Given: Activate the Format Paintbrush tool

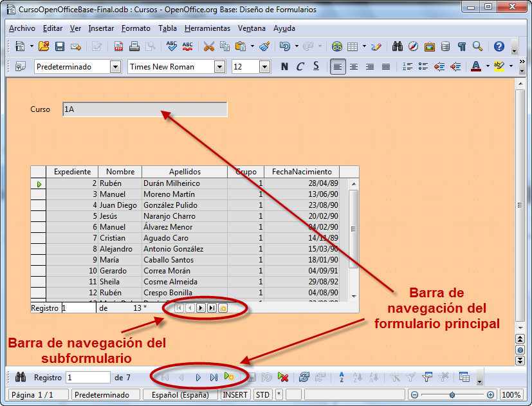Looking at the screenshot, I should (x=264, y=46).
